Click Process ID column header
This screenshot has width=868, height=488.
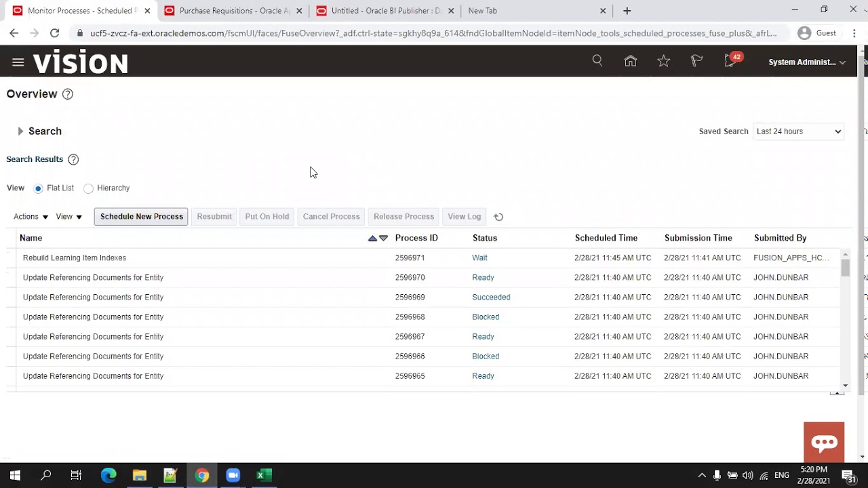click(x=416, y=238)
